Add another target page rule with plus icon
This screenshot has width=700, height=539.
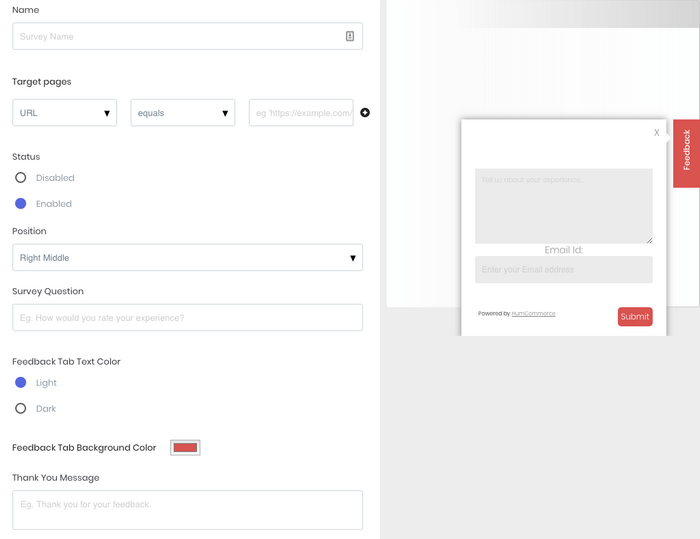pyautogui.click(x=365, y=113)
